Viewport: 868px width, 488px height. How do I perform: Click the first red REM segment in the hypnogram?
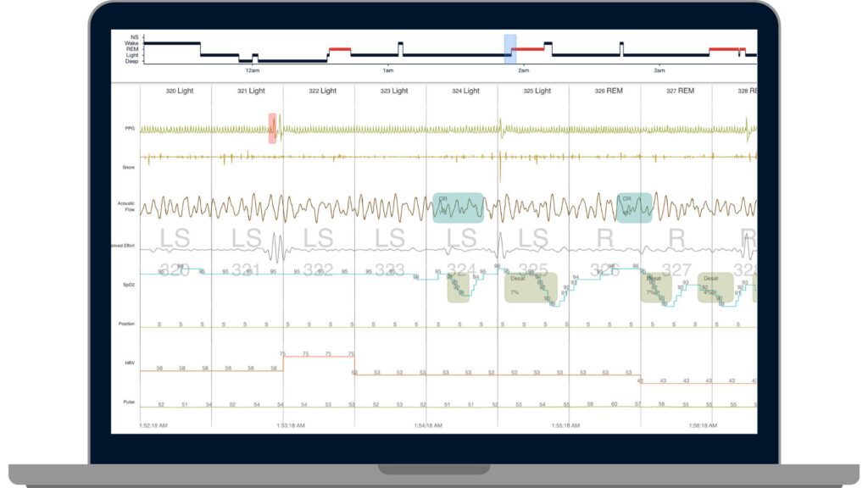pyautogui.click(x=339, y=49)
